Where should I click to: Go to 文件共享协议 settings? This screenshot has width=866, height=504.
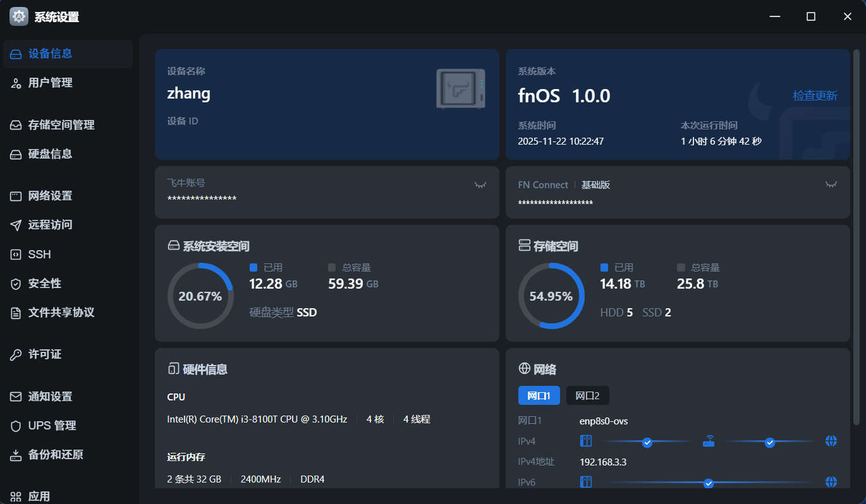tap(61, 313)
